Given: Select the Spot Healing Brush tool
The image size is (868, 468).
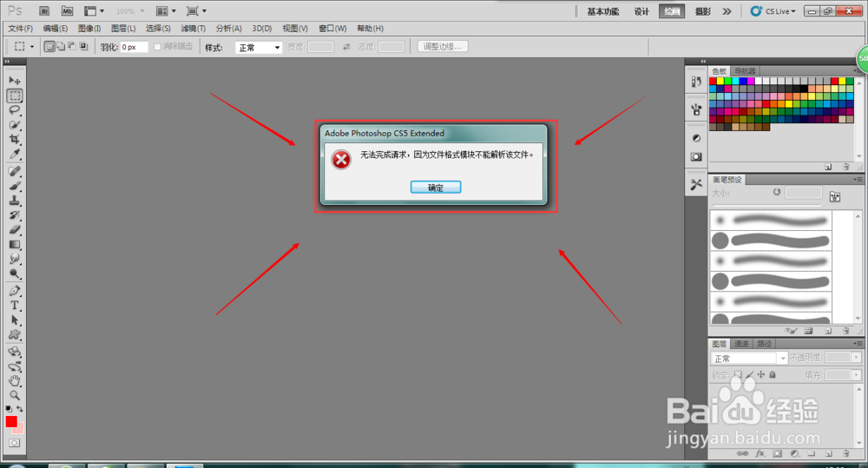Looking at the screenshot, I should click(x=15, y=172).
